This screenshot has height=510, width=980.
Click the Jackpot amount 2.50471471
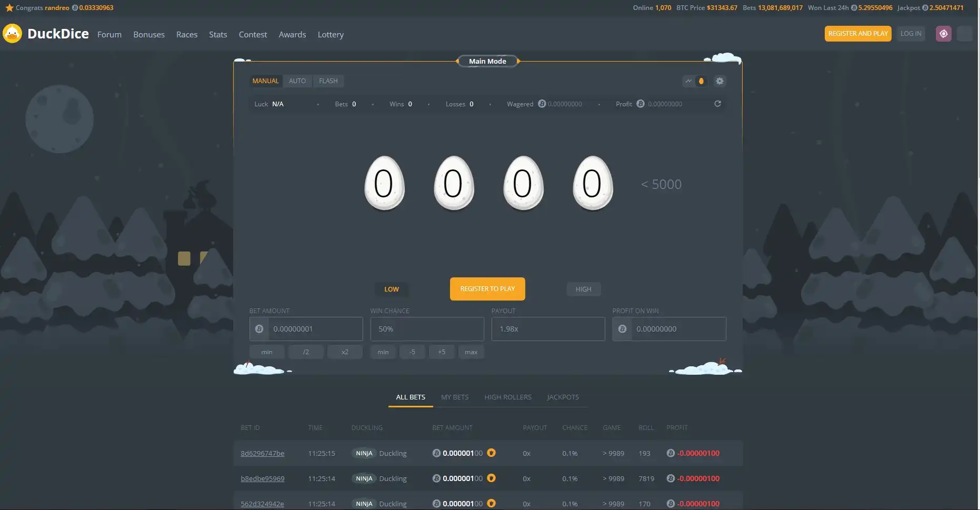point(946,8)
